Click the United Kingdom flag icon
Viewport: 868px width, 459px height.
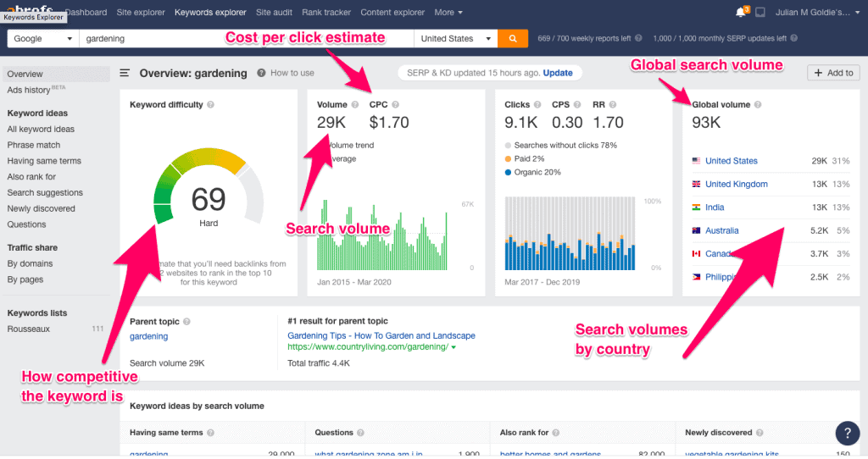tap(697, 184)
